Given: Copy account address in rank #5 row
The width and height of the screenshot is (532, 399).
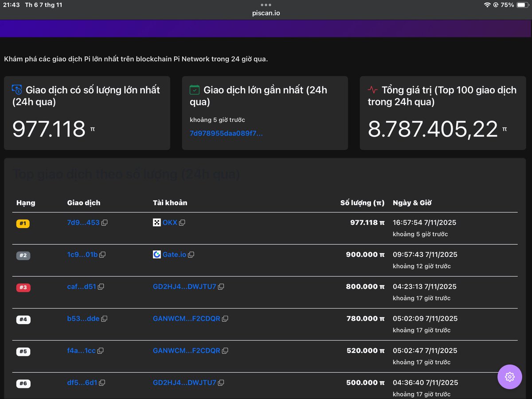Looking at the screenshot, I should [225, 351].
